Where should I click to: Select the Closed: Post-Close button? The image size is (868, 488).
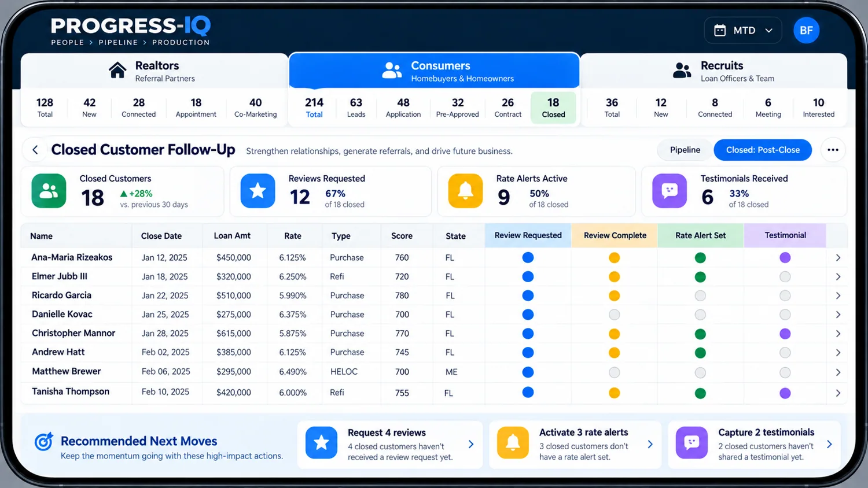pos(763,150)
